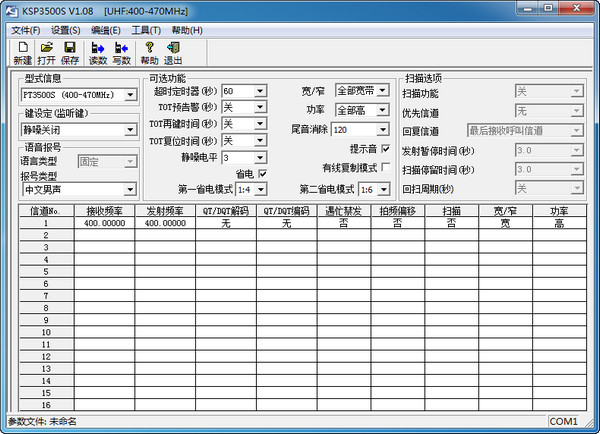
Task: Click channel 1 拍频偏移 cell 否
Action: (398, 223)
